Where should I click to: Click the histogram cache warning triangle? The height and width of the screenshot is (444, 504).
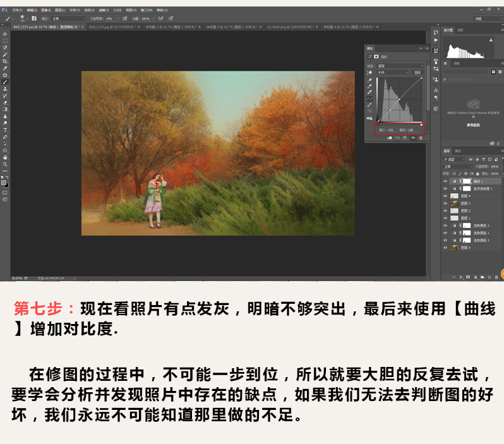point(491,40)
